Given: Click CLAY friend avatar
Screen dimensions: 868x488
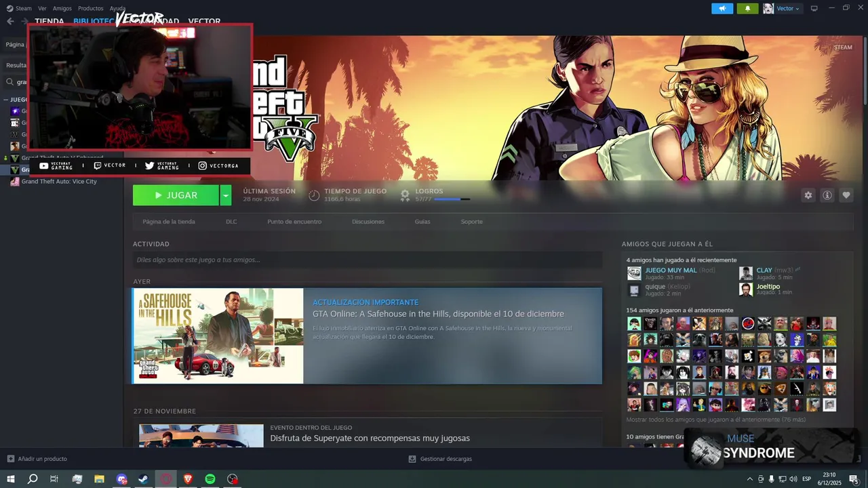Looking at the screenshot, I should (x=746, y=273).
